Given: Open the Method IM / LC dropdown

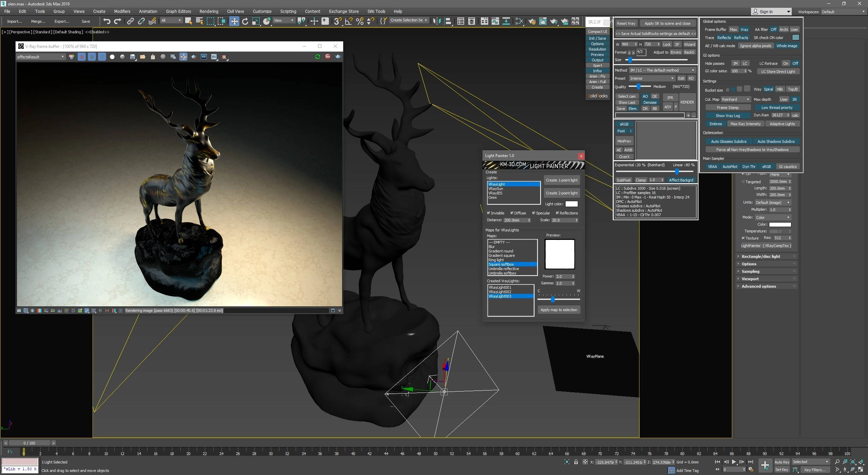Looking at the screenshot, I should tap(662, 70).
